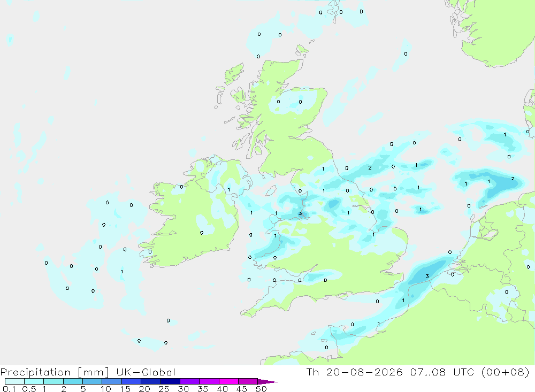
Task: Click the '2' value near the Dutch coast
Action: 513,179
